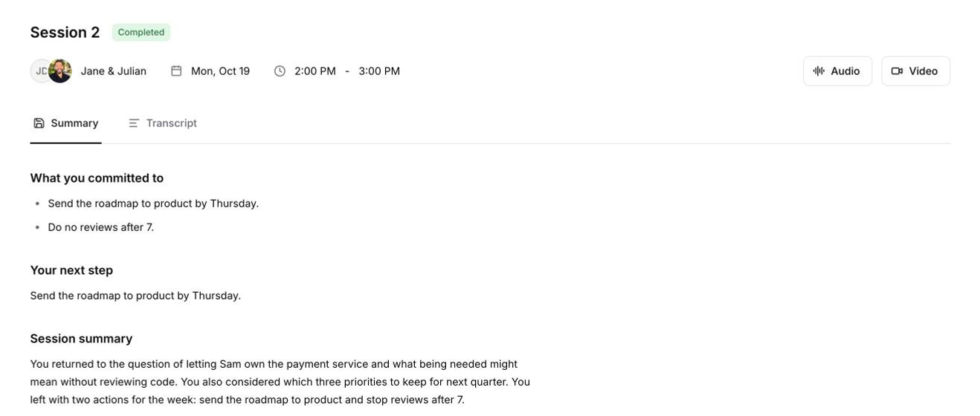Image resolution: width=980 pixels, height=416 pixels.
Task: Click the JC initials avatar
Action: tap(39, 71)
